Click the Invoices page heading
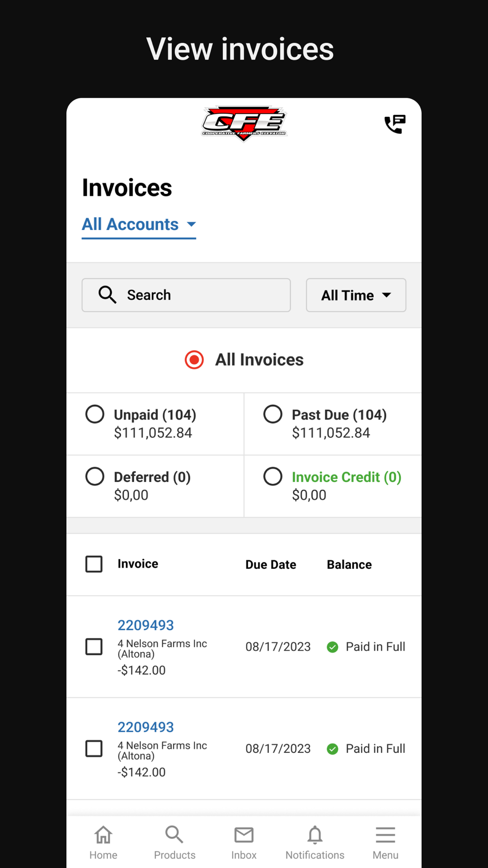488x868 pixels. [x=127, y=188]
